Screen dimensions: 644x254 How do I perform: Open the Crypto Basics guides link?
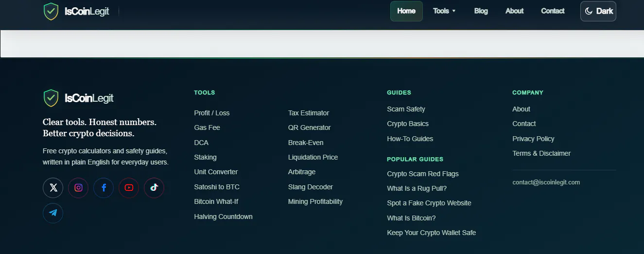(408, 124)
